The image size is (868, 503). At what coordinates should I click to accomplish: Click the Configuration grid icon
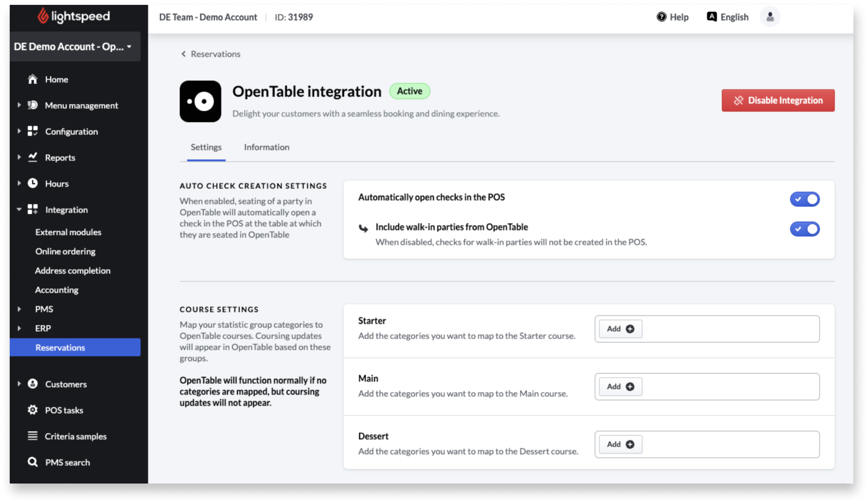(x=33, y=131)
